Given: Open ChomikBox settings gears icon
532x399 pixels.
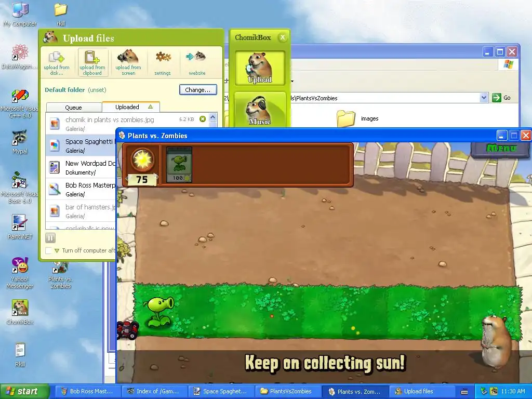Looking at the screenshot, I should pyautogui.click(x=163, y=63).
